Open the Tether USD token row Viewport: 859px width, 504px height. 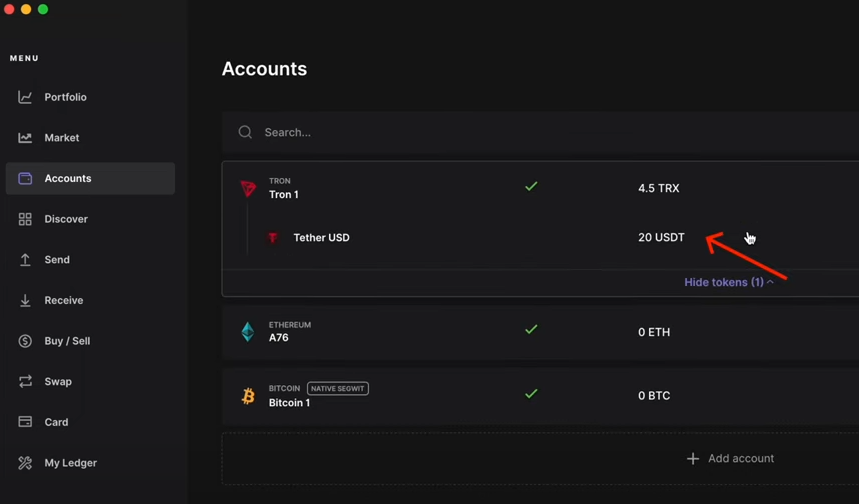coord(321,238)
